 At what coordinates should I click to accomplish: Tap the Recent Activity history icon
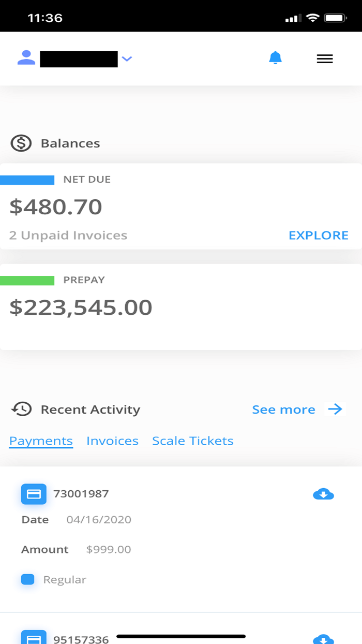click(21, 409)
